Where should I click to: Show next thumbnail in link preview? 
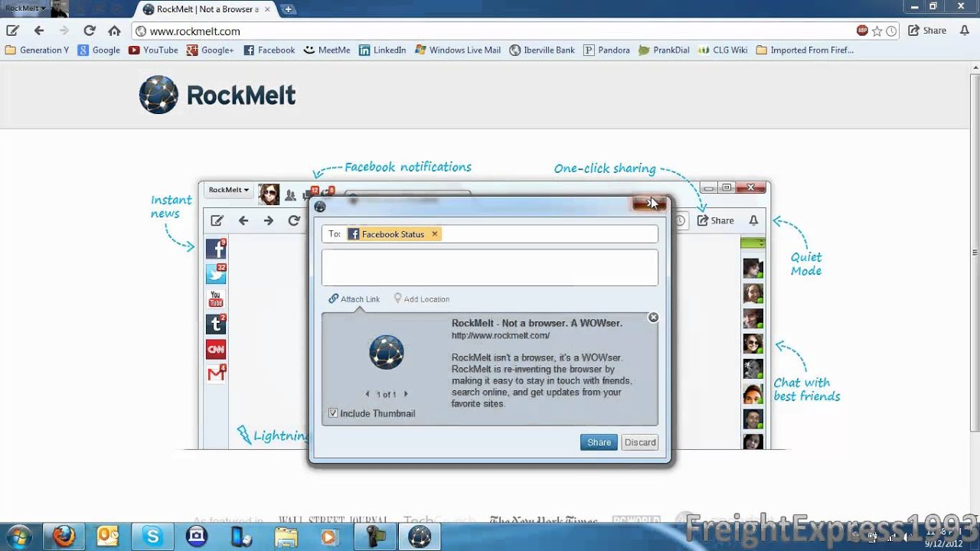[406, 394]
